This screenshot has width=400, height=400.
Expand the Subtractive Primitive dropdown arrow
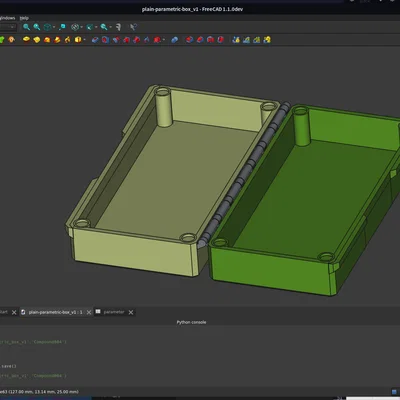click(x=164, y=40)
